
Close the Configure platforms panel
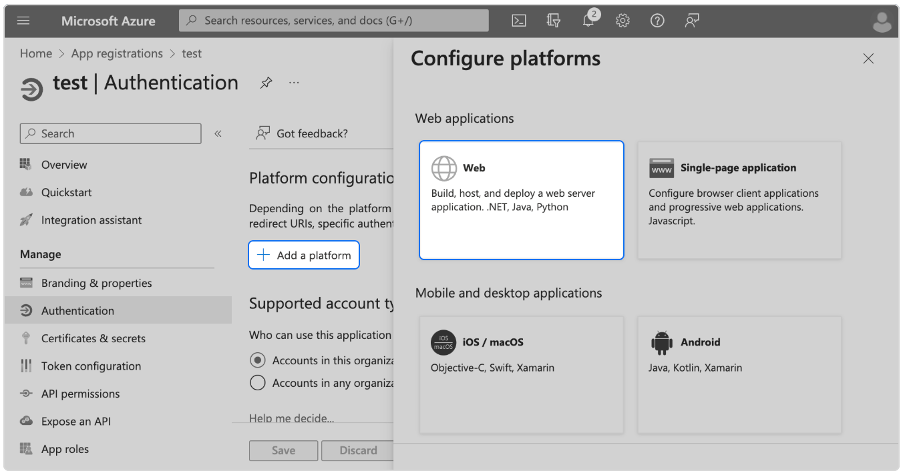click(868, 59)
